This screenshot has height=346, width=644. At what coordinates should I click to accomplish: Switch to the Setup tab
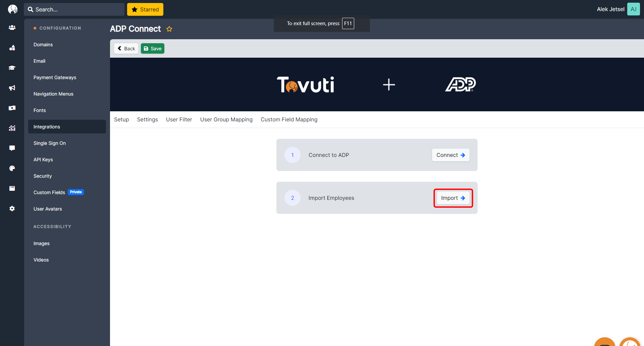pos(121,119)
